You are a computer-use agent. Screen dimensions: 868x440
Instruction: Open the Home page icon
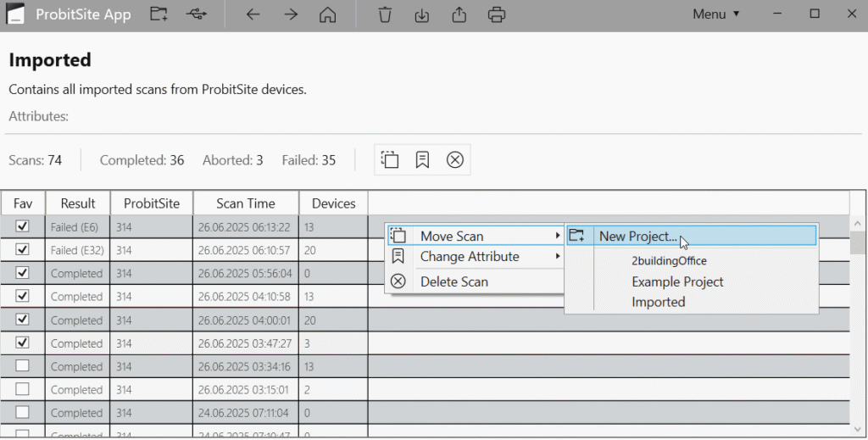328,14
